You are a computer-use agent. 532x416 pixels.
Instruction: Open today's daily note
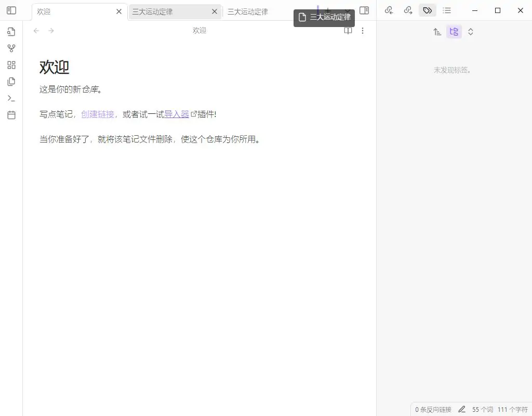pos(11,115)
